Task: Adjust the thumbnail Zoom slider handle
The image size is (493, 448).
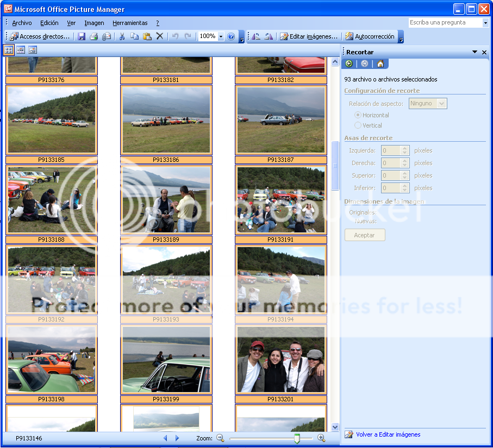Action: (297, 438)
